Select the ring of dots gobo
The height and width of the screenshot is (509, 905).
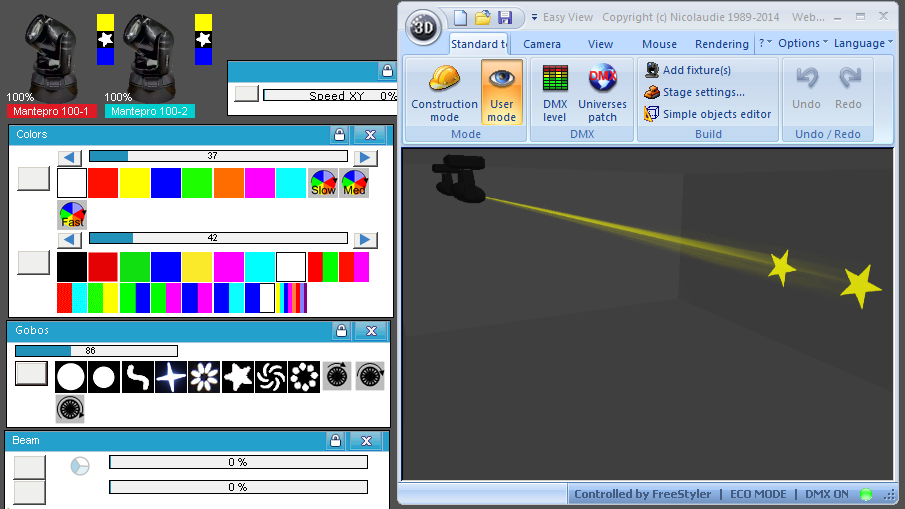click(304, 377)
